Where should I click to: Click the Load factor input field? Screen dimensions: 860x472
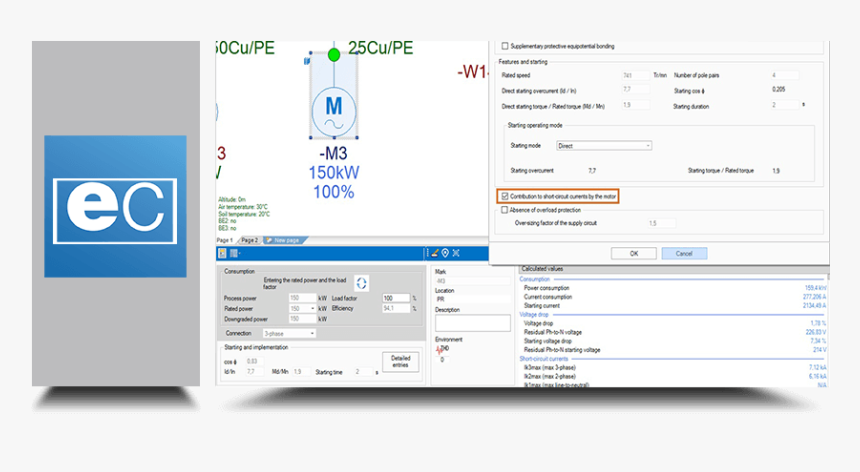tap(397, 298)
